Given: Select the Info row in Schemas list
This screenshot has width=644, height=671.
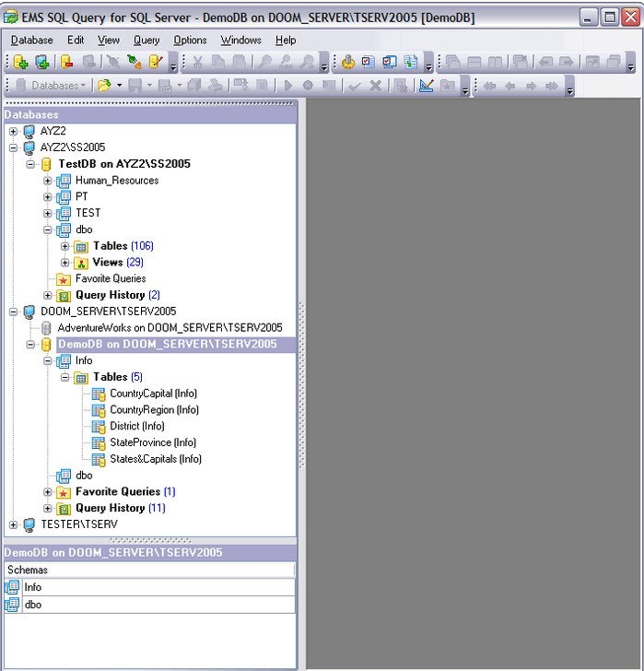Looking at the screenshot, I should 149,587.
